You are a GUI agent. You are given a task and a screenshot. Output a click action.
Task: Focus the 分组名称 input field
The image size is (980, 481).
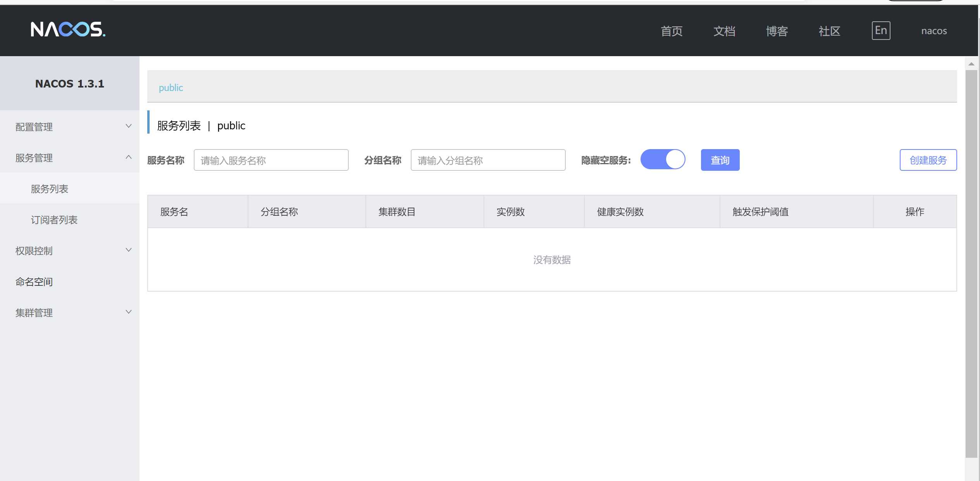pyautogui.click(x=488, y=160)
